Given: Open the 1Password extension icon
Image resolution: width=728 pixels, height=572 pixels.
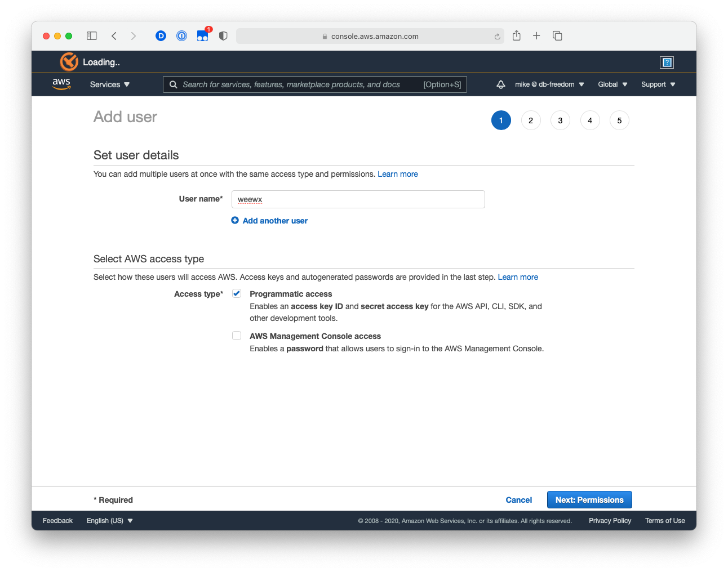Looking at the screenshot, I should click(x=181, y=36).
